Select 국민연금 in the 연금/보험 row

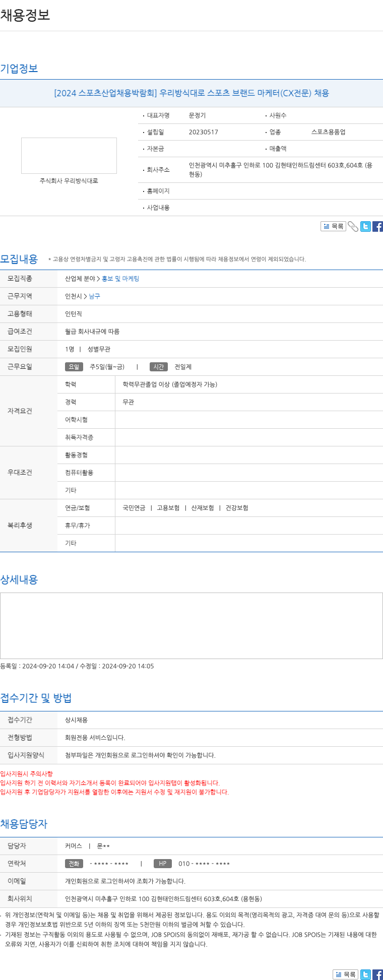point(134,508)
